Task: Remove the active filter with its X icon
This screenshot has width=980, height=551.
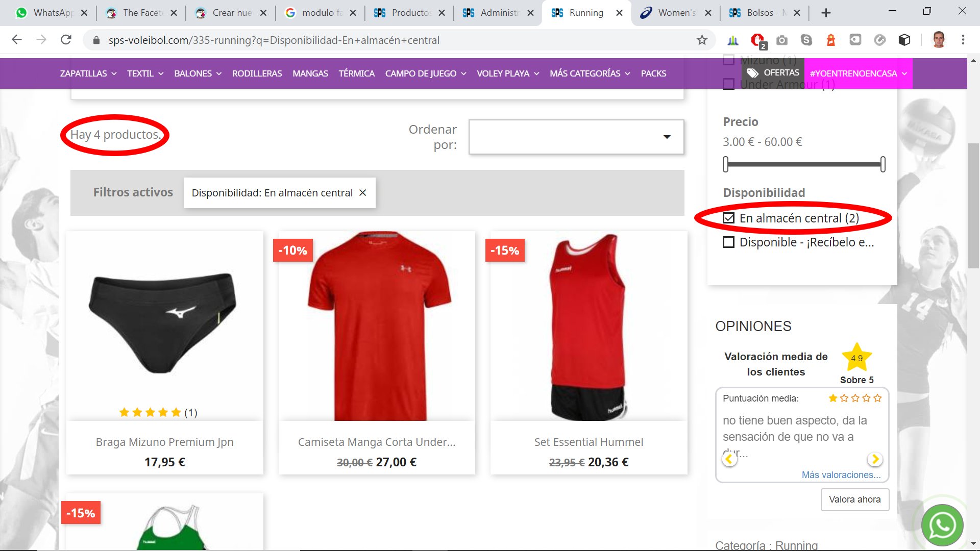Action: (363, 193)
